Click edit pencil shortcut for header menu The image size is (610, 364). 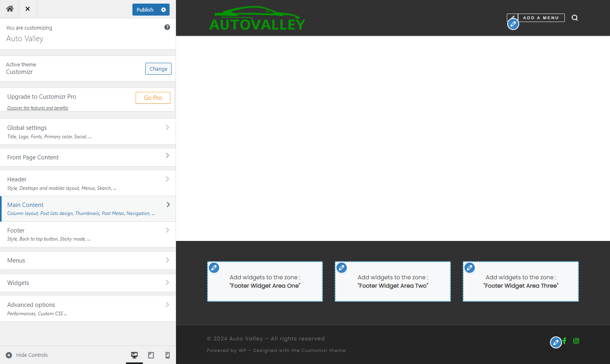click(x=513, y=24)
